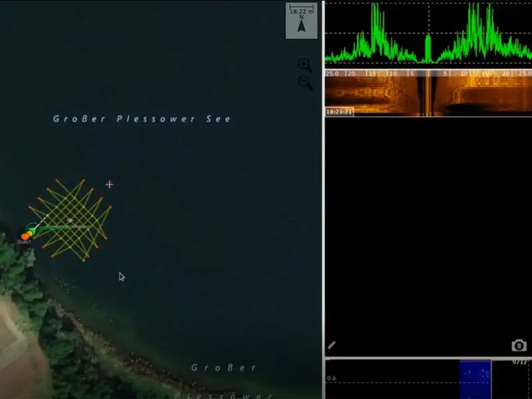The height and width of the screenshot is (399, 532).
Task: Click the zoom in magnifier on map
Action: [305, 65]
